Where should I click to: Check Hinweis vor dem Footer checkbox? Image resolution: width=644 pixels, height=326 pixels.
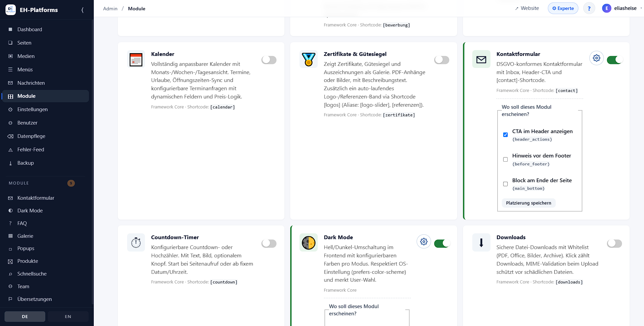tap(505, 159)
